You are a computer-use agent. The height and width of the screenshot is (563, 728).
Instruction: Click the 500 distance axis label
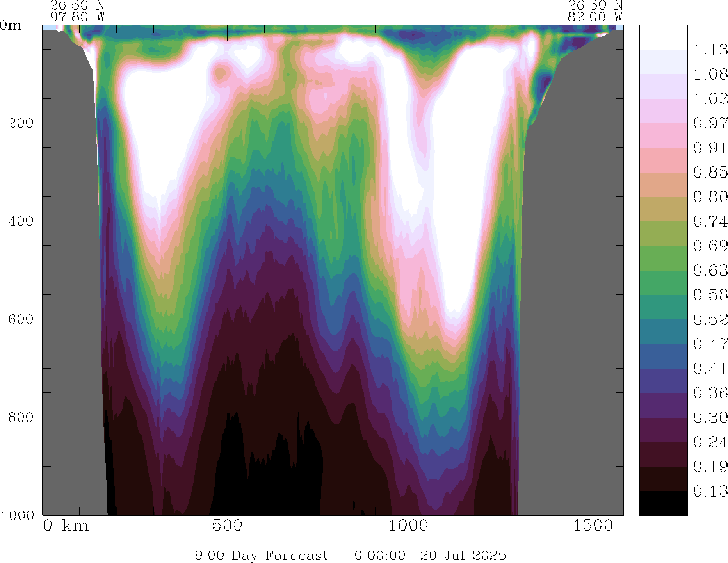tap(227, 526)
